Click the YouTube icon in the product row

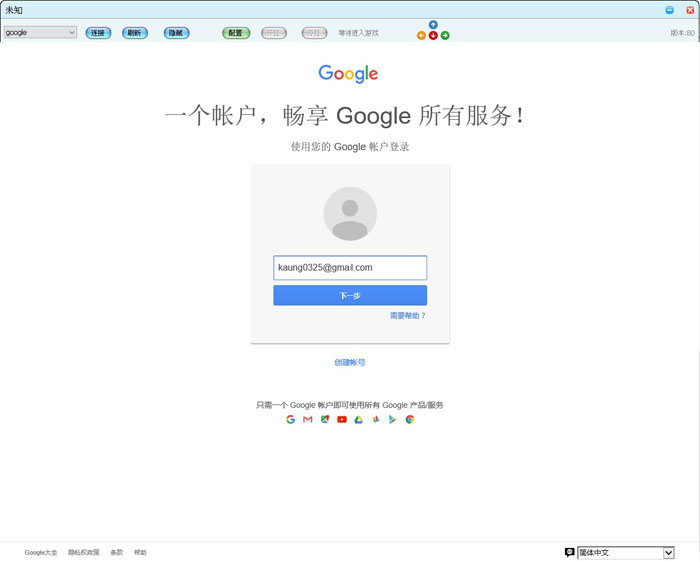(342, 419)
